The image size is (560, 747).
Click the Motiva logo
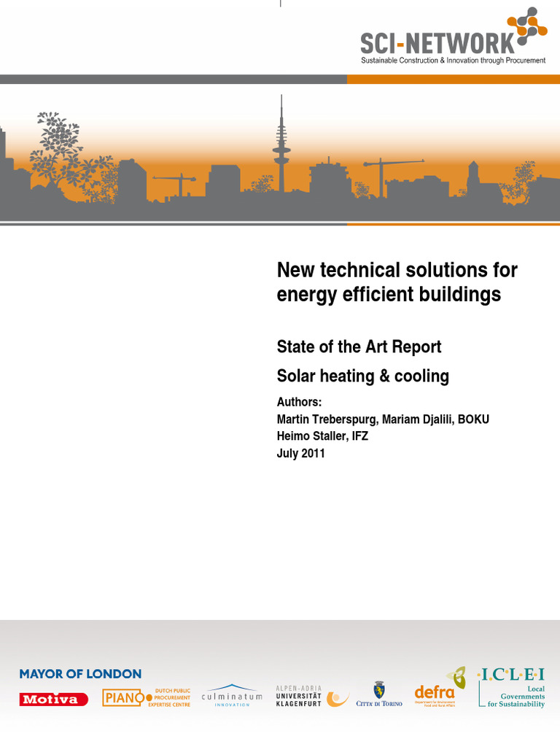click(54, 700)
